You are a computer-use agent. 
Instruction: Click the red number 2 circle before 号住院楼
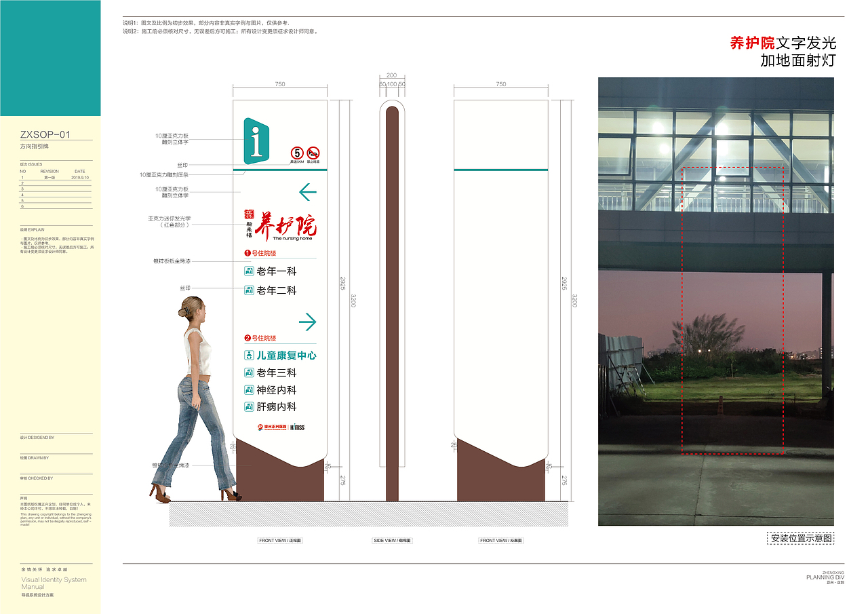pos(248,338)
